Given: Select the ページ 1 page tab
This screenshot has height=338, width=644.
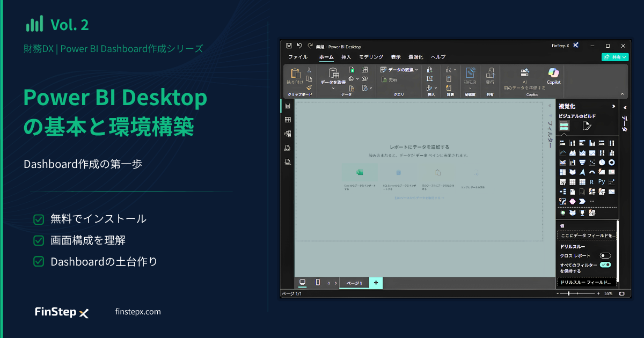Looking at the screenshot, I should pos(354,283).
